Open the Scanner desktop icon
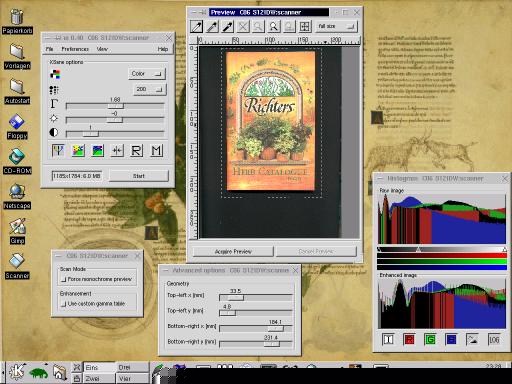 (x=17, y=266)
